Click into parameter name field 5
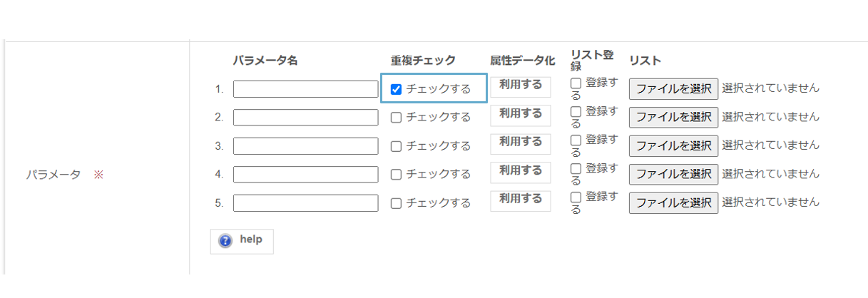Image resolution: width=868 pixels, height=298 pixels. pos(305,203)
